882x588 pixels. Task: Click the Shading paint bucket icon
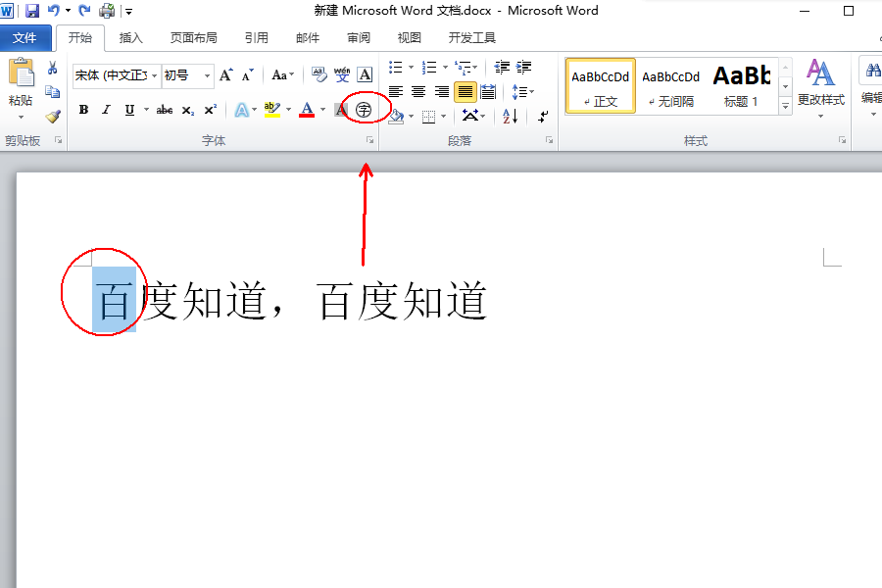[x=397, y=116]
